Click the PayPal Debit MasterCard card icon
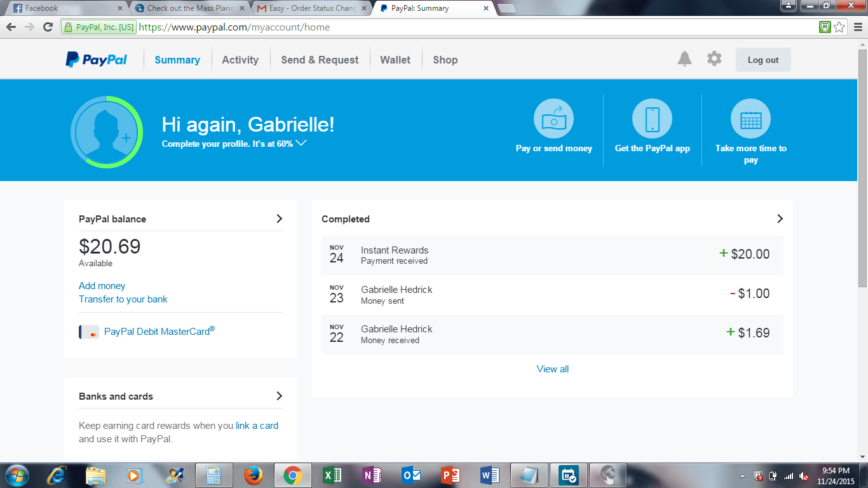 (x=89, y=332)
